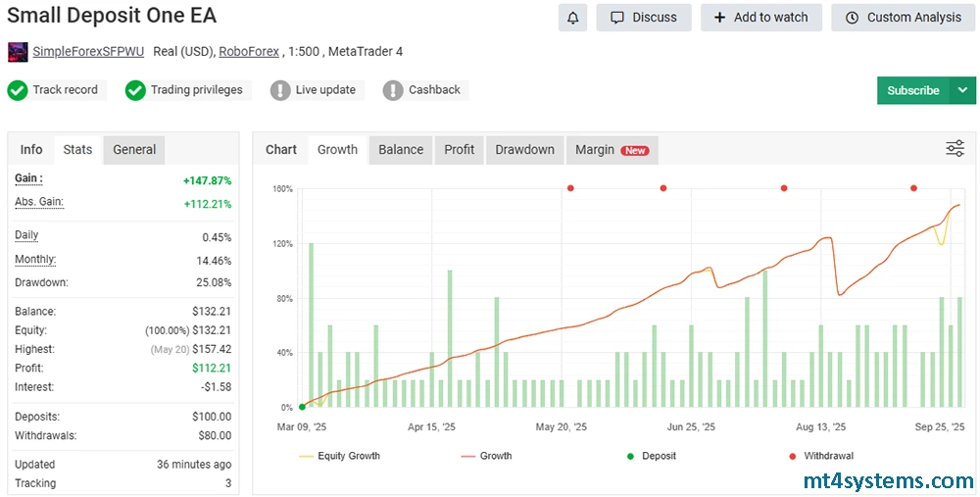980x497 pixels.
Task: Open the RoboForex broker link
Action: [x=246, y=52]
